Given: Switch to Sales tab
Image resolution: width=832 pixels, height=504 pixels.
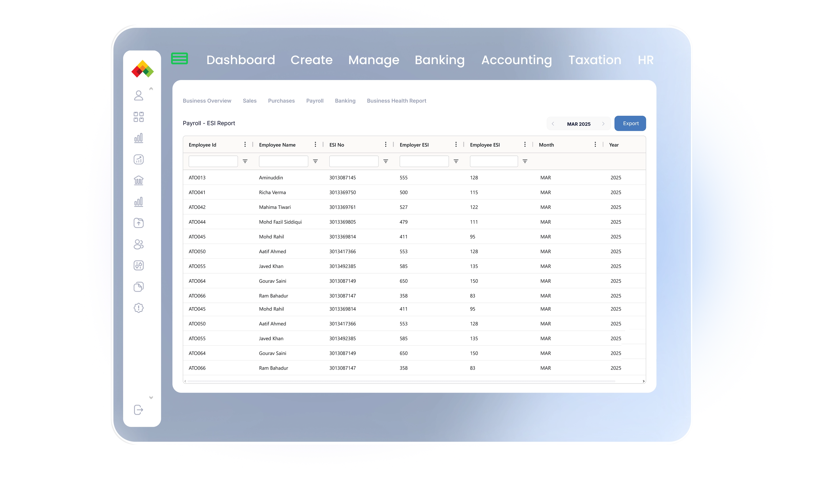Looking at the screenshot, I should [250, 101].
